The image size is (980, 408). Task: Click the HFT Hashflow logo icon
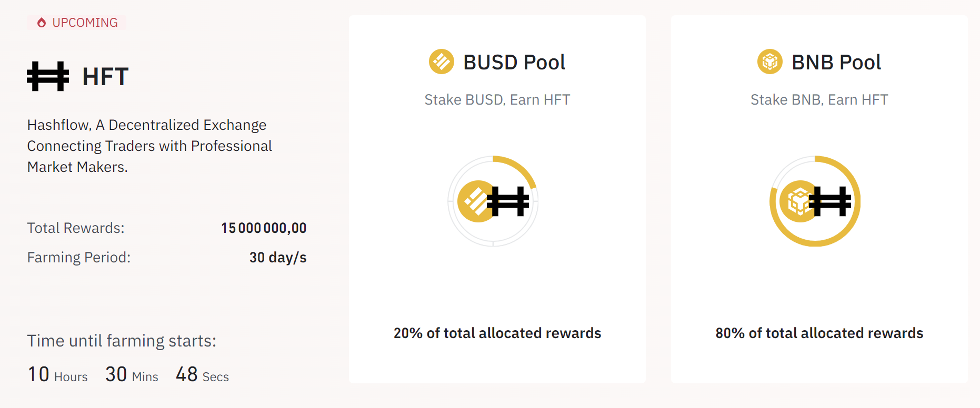[x=47, y=75]
